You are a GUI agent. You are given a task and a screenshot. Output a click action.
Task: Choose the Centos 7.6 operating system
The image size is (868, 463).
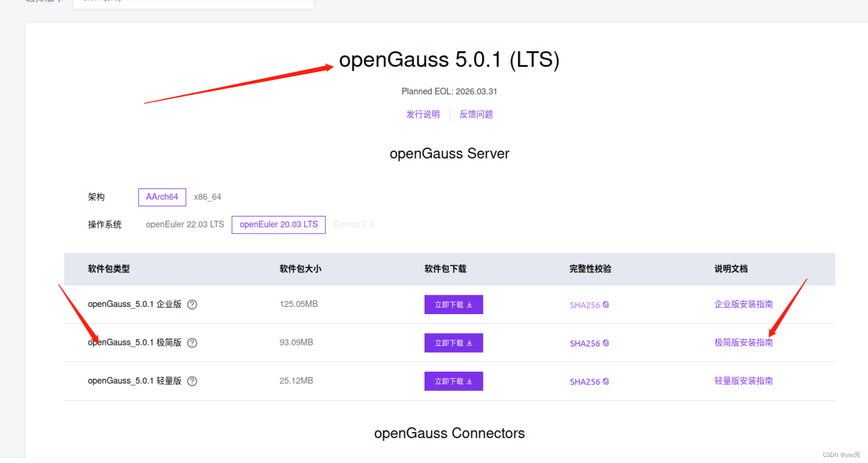(354, 225)
